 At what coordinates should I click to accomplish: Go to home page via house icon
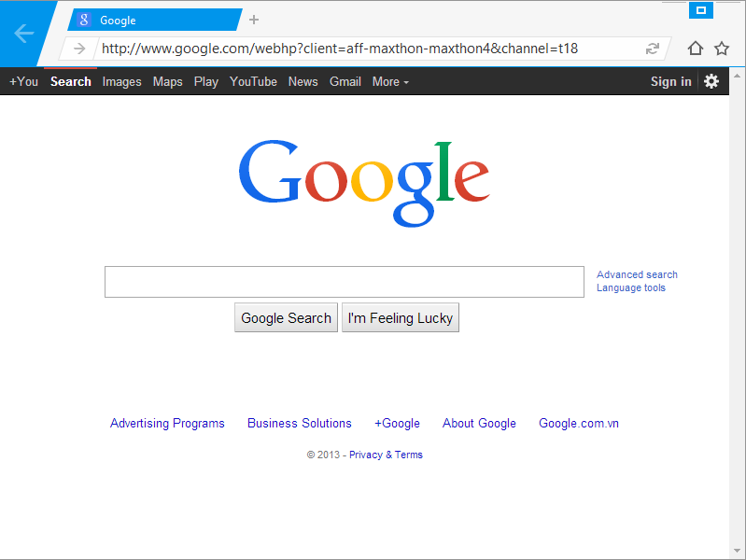[x=695, y=48]
